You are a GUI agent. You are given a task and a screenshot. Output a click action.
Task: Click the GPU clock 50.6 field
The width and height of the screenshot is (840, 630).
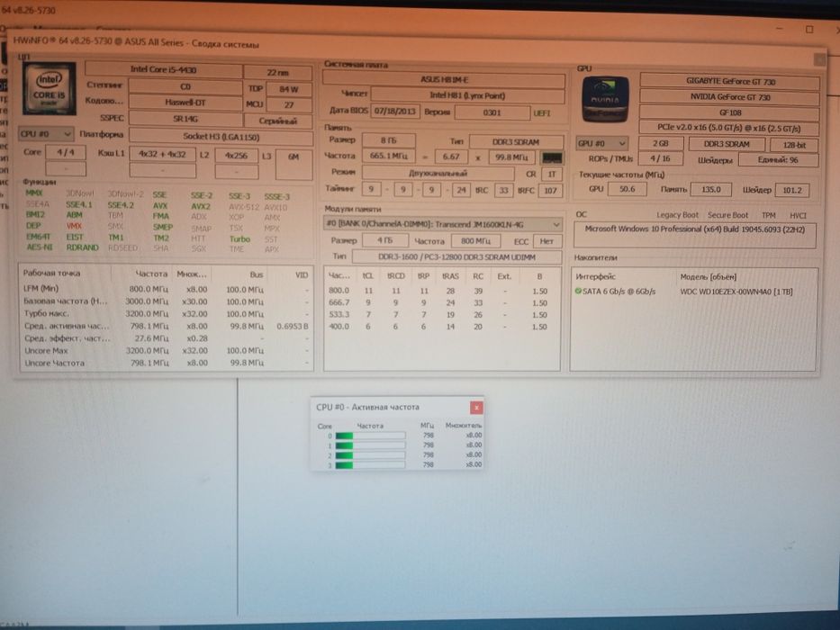pyautogui.click(x=627, y=189)
